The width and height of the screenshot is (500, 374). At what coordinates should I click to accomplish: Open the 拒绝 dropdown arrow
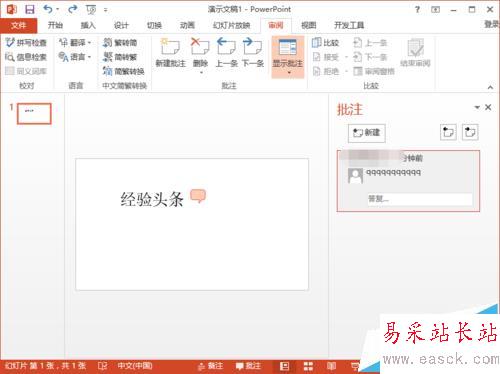pyautogui.click(x=346, y=71)
